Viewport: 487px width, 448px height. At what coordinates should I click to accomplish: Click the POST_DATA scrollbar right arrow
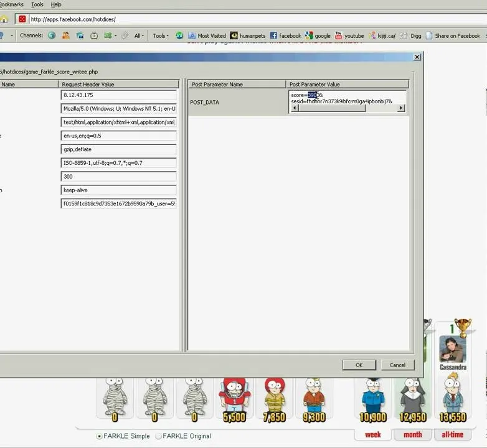400,108
